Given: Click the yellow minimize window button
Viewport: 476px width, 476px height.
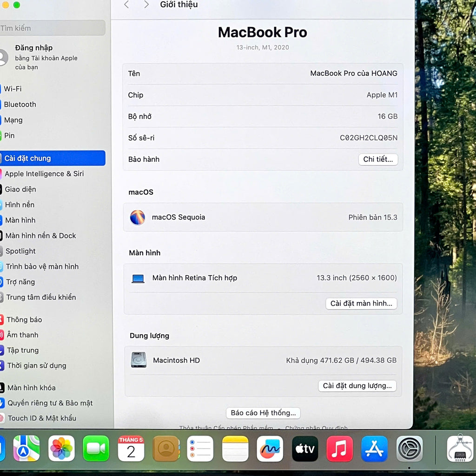Looking at the screenshot, I should [x=5, y=5].
